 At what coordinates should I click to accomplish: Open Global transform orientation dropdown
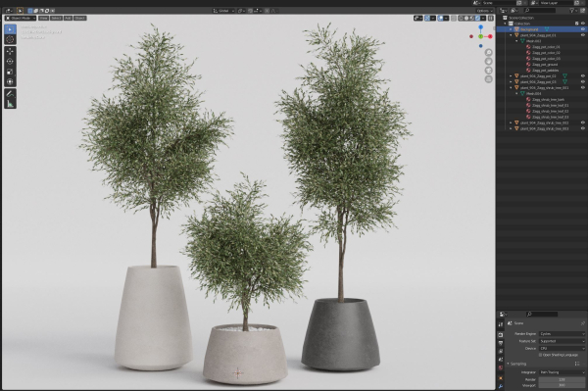click(x=223, y=11)
